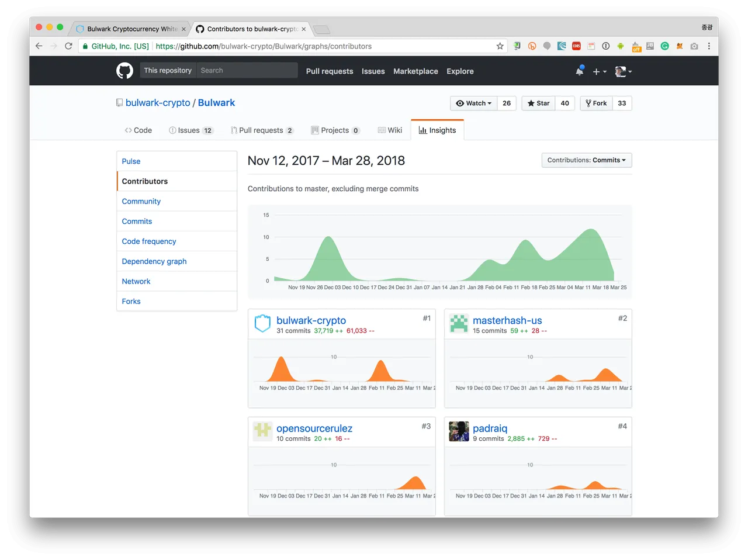Open Issues in the top navigation

pyautogui.click(x=373, y=71)
